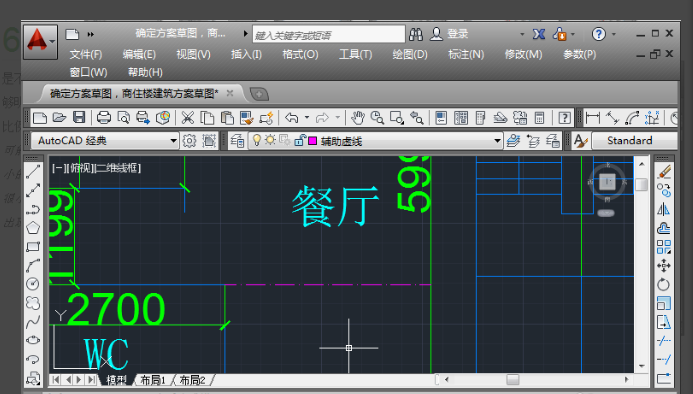This screenshot has height=394, width=693.
Task: Expand quick access toolbar chevrons
Action: [91, 34]
